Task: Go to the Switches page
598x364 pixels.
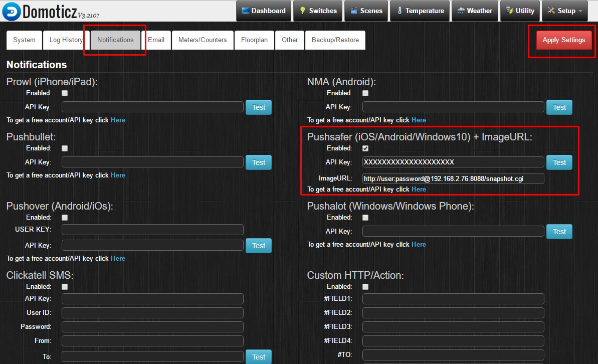Action: click(318, 11)
